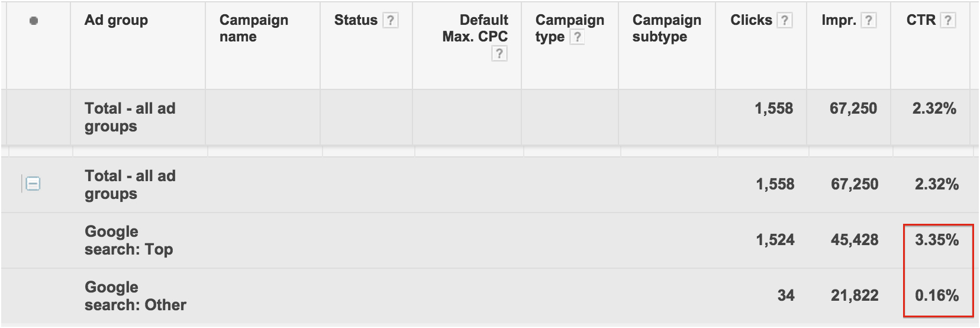
Task: Click the Campaign subtype column header
Action: tap(667, 28)
